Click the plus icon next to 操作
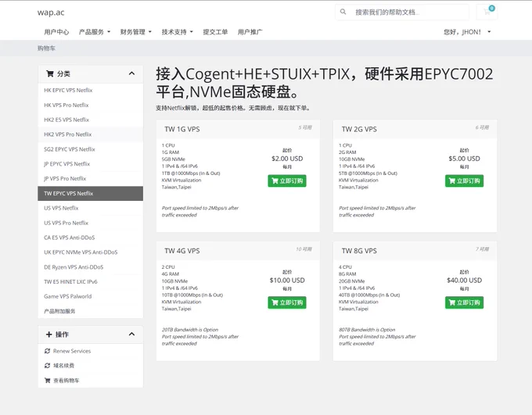 click(49, 335)
